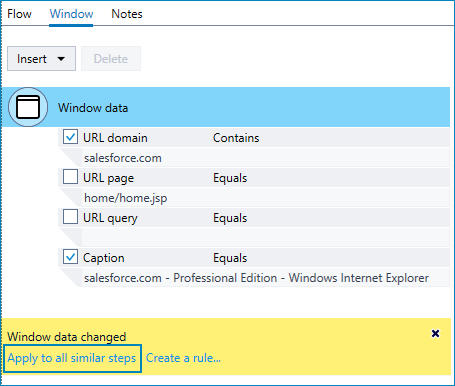The image size is (455, 386).
Task: Open the Notes tab
Action: tap(127, 14)
